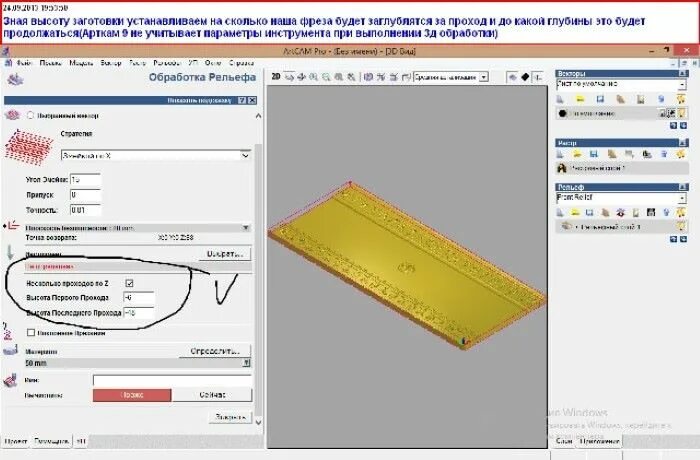Image resolution: width=700 pixels, height=460 pixels.
Task: Toggle Несколько проходов по Z checkbox
Action: tap(129, 283)
